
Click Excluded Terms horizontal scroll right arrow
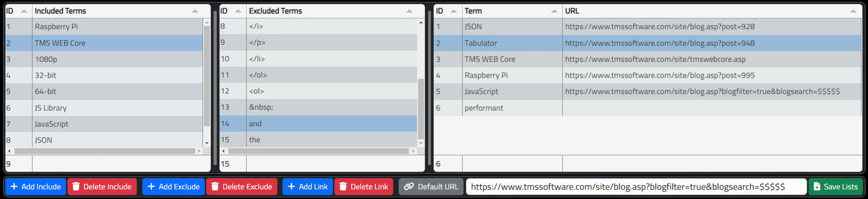point(413,151)
